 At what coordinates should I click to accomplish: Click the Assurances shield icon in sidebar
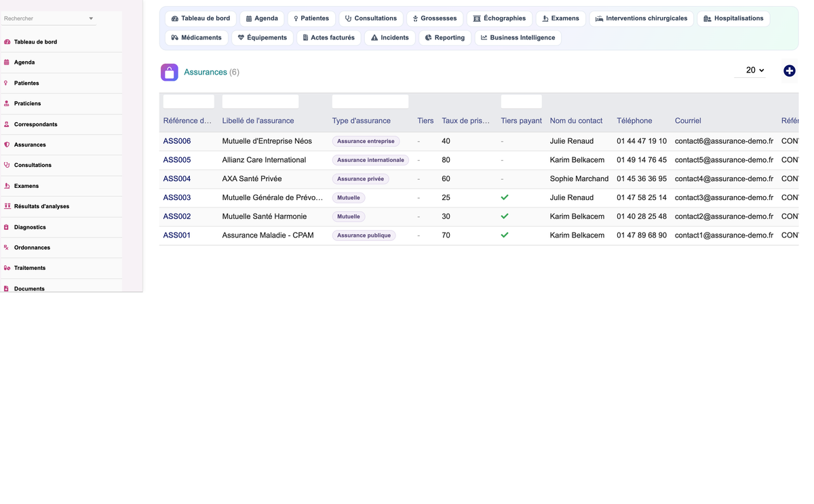[x=7, y=145]
